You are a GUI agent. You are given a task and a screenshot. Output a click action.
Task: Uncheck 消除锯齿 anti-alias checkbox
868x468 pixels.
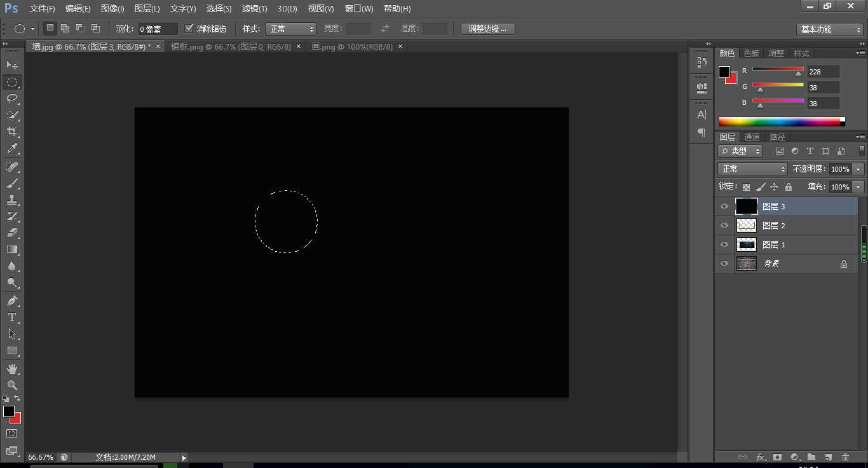pos(189,29)
